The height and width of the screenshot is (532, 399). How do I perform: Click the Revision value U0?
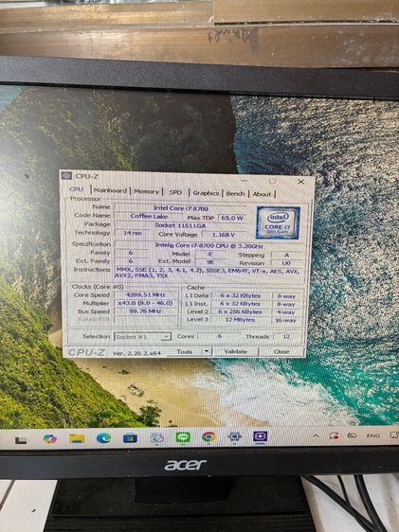(286, 263)
